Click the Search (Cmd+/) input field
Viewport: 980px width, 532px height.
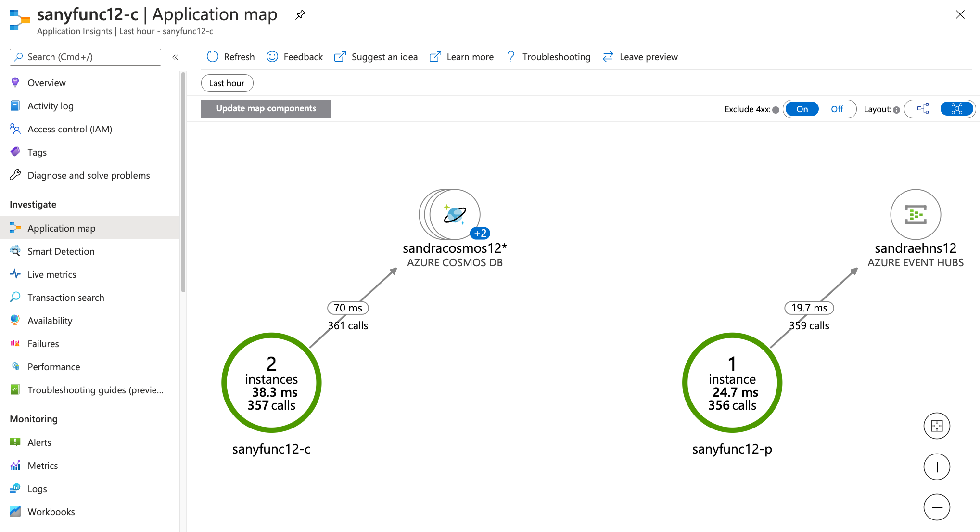coord(86,57)
